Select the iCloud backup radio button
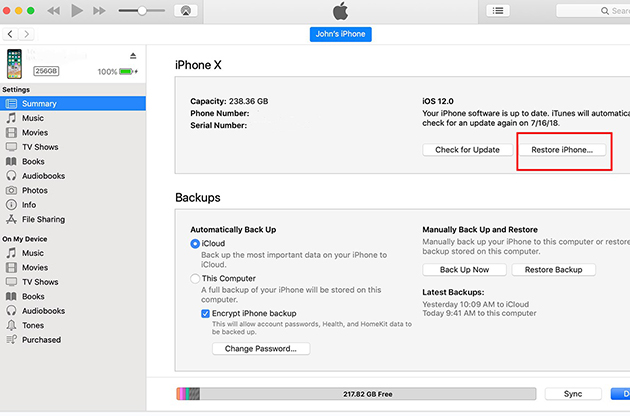 195,244
